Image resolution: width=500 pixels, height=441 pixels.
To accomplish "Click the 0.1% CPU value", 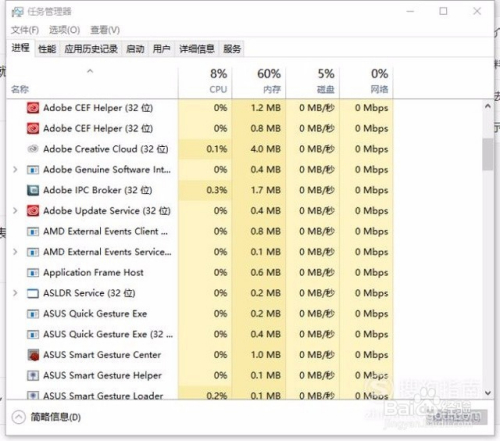I will 217,149.
